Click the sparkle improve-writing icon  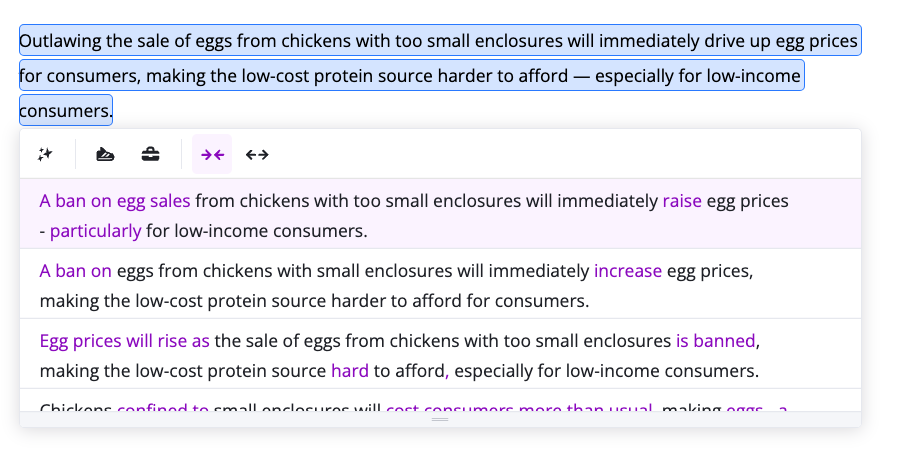(45, 154)
